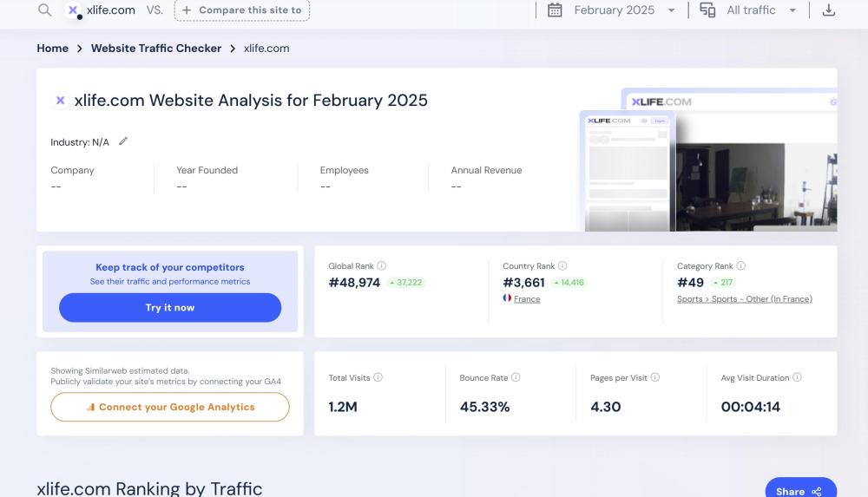The width and height of the screenshot is (868, 497).
Task: Click the info icon beside Avg Visit Duration
Action: click(797, 377)
